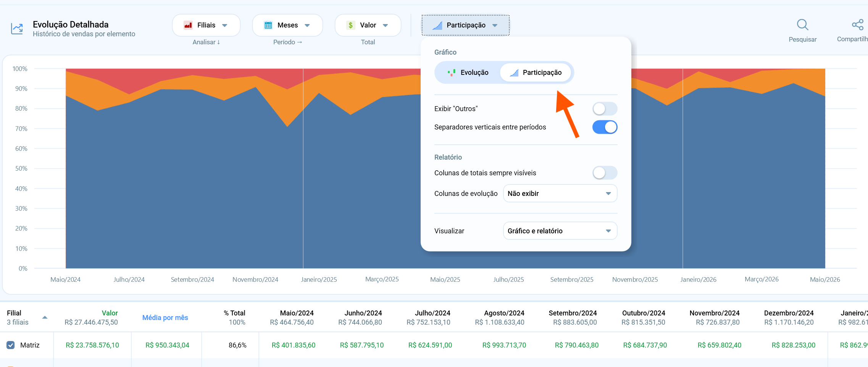Uncheck the Matriz row checkbox
868x367 pixels.
[x=11, y=345]
